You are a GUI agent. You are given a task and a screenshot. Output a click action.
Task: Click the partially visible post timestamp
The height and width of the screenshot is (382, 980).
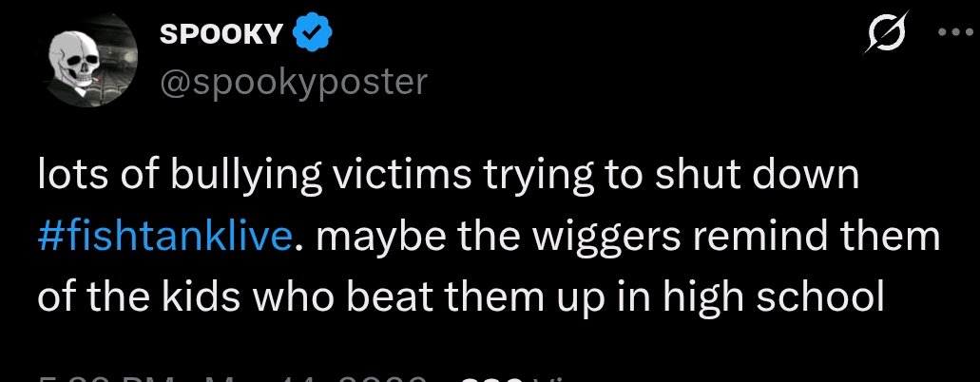(x=233, y=377)
